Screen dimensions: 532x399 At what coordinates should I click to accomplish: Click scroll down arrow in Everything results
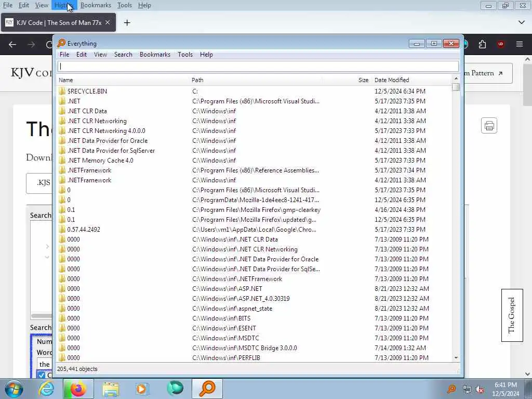pyautogui.click(x=456, y=357)
